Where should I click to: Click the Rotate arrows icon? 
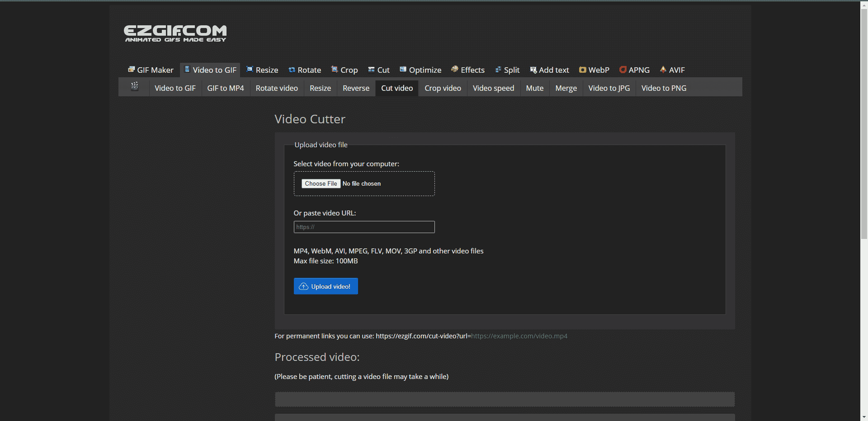pos(292,70)
